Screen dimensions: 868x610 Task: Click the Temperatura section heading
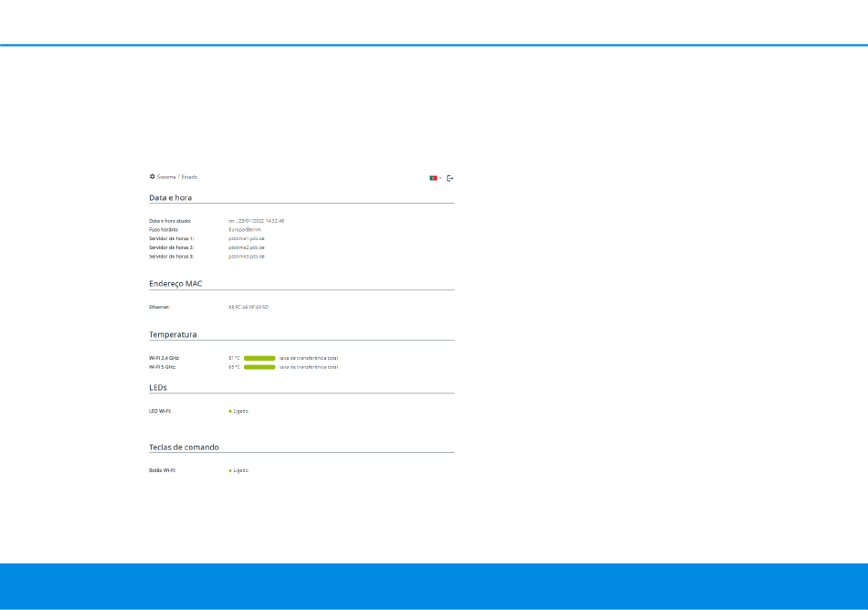173,334
